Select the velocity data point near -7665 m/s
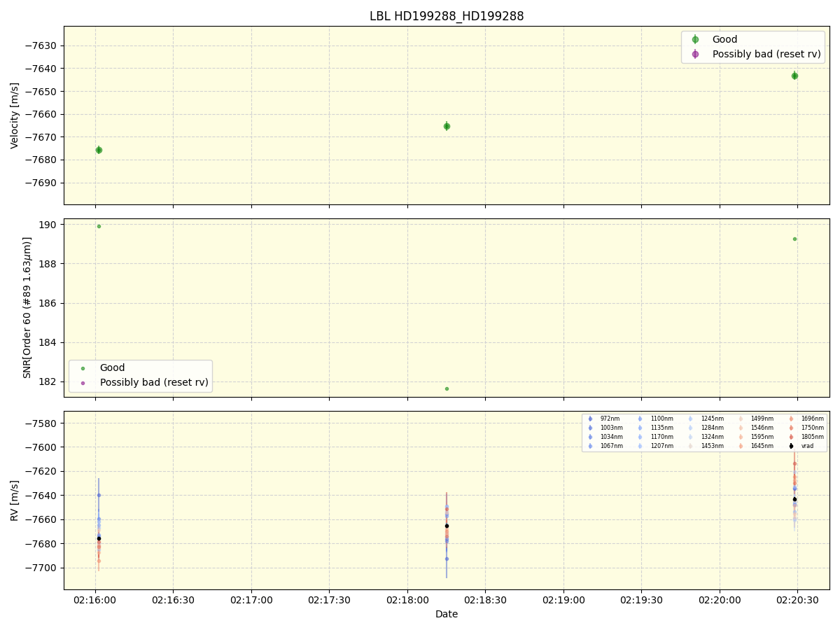 click(447, 127)
